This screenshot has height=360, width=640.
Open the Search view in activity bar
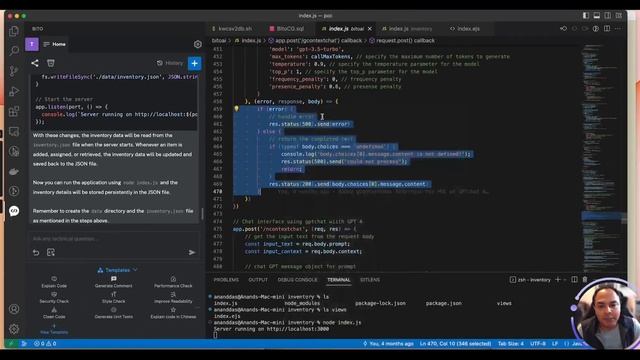coord(14,51)
